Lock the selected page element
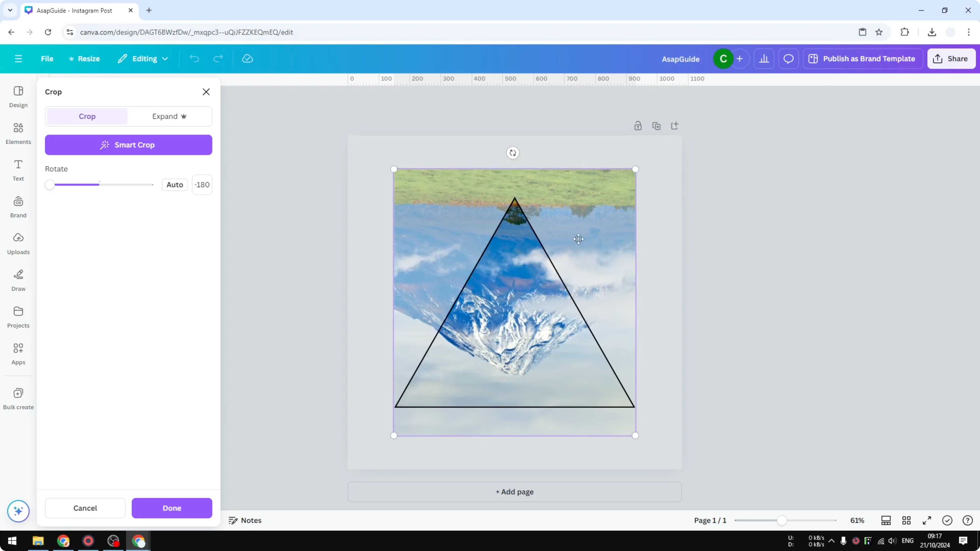The height and width of the screenshot is (551, 980). tap(638, 125)
